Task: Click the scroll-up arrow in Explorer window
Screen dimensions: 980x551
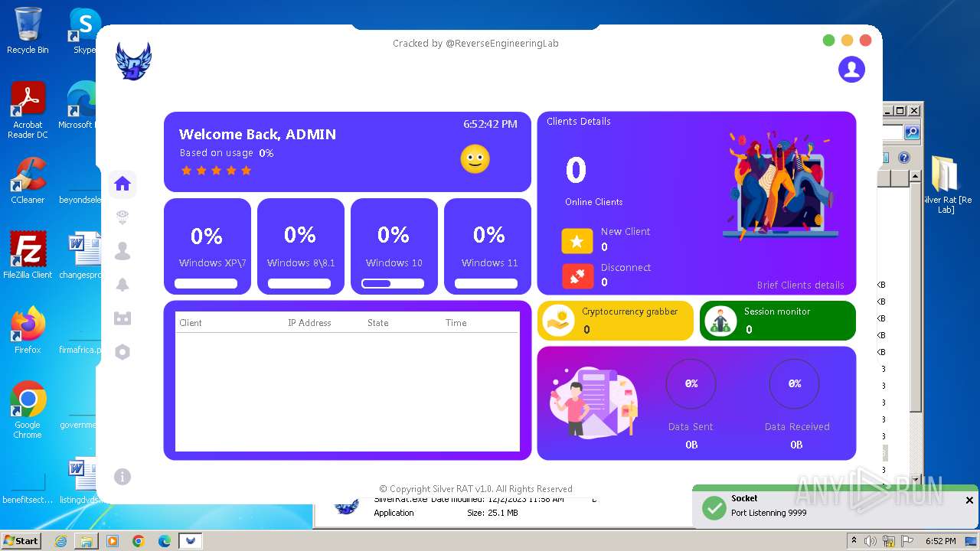Action: [x=915, y=177]
